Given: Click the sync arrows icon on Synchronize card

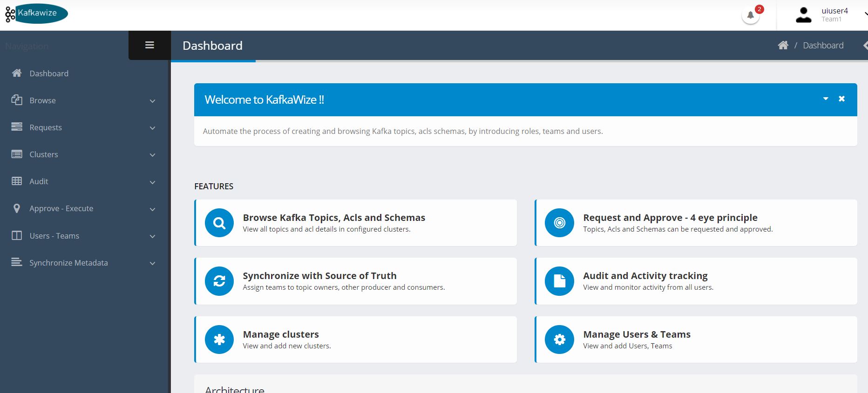Looking at the screenshot, I should coord(219,281).
